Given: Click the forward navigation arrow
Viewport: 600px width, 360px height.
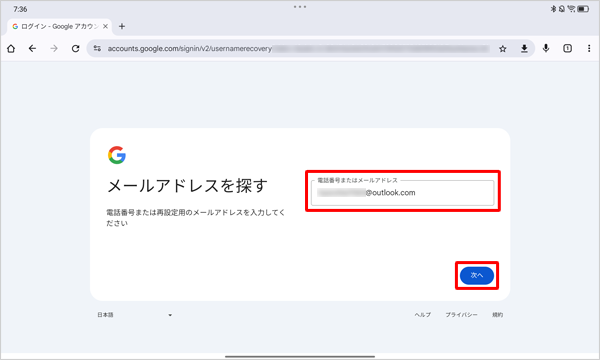Looking at the screenshot, I should [x=54, y=49].
